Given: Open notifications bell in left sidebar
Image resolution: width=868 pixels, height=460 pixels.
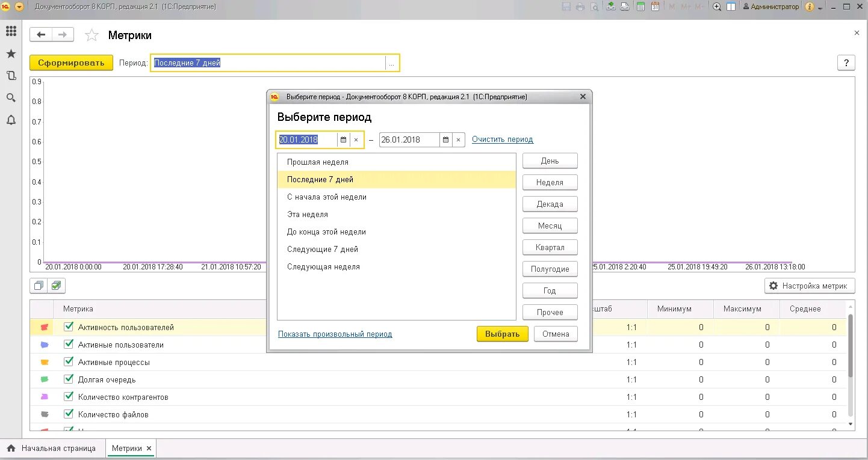Looking at the screenshot, I should pyautogui.click(x=11, y=120).
